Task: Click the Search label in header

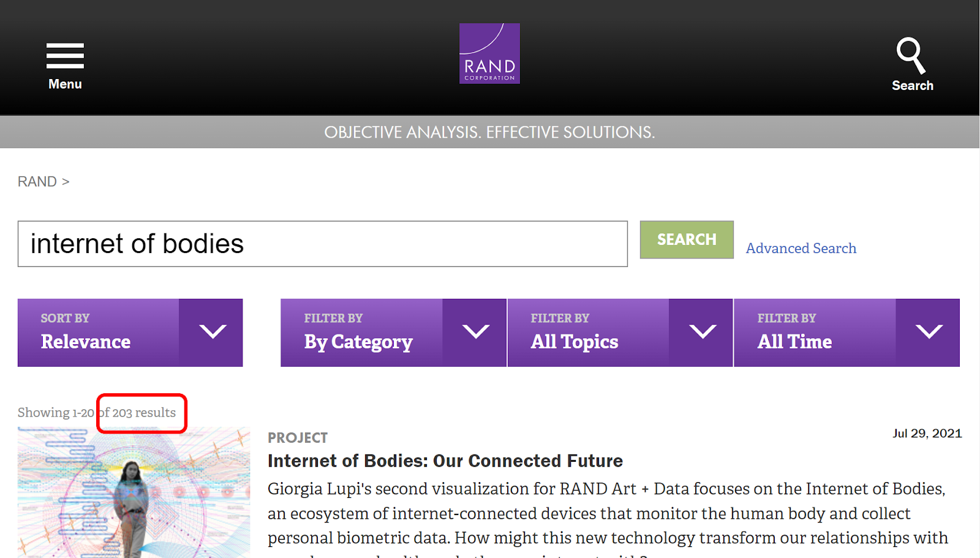Action: (x=912, y=86)
